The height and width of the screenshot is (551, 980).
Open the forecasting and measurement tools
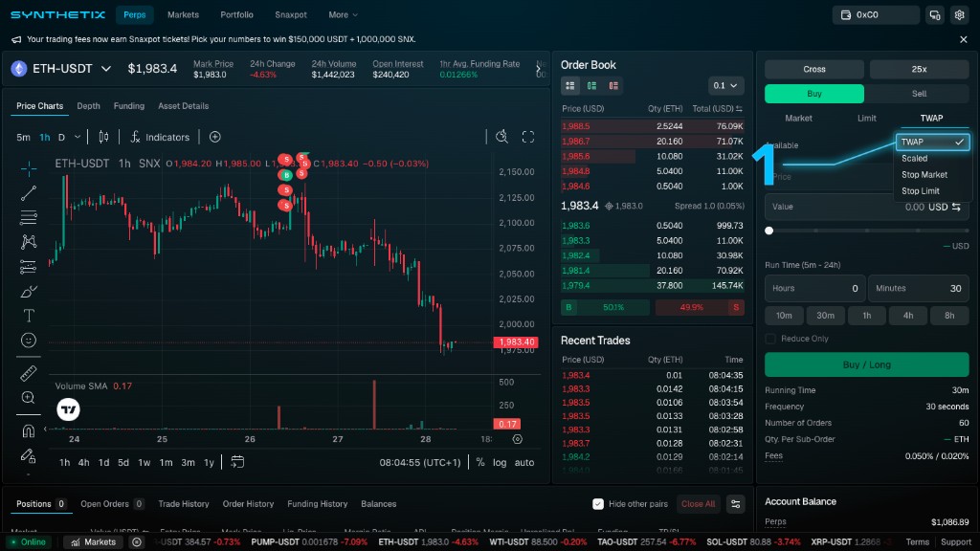[x=28, y=267]
